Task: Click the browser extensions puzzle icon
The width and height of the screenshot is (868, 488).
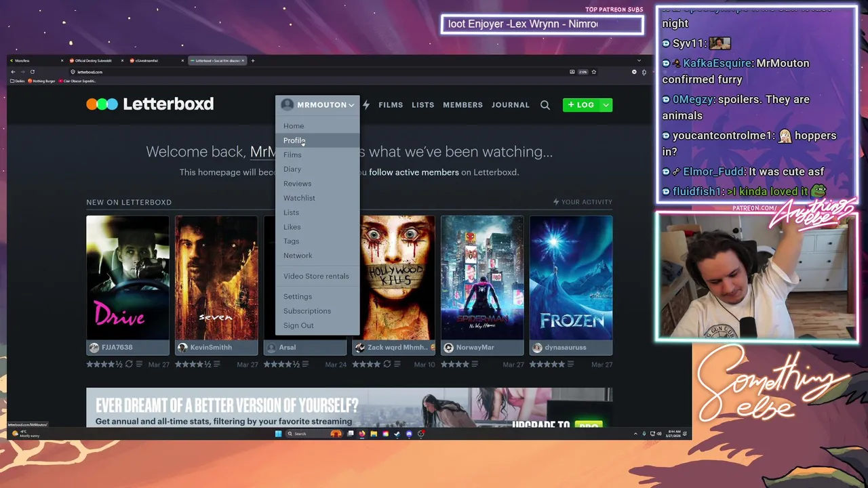Action: click(x=644, y=72)
